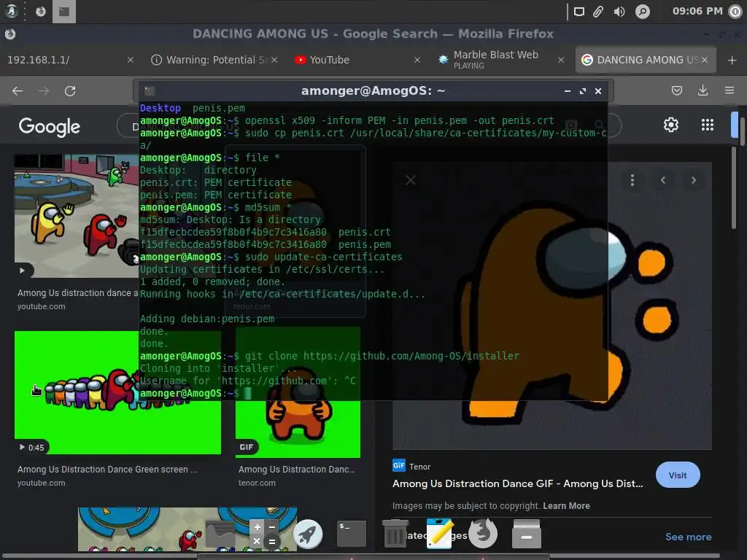The width and height of the screenshot is (747, 560).
Task: Open the top panel search magnifier
Action: pyautogui.click(x=642, y=12)
